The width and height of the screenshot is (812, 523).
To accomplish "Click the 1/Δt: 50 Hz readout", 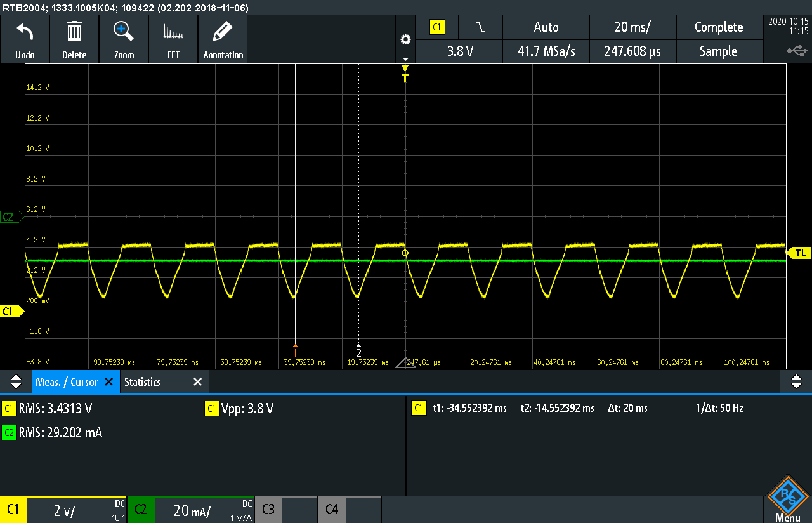I will tap(719, 408).
